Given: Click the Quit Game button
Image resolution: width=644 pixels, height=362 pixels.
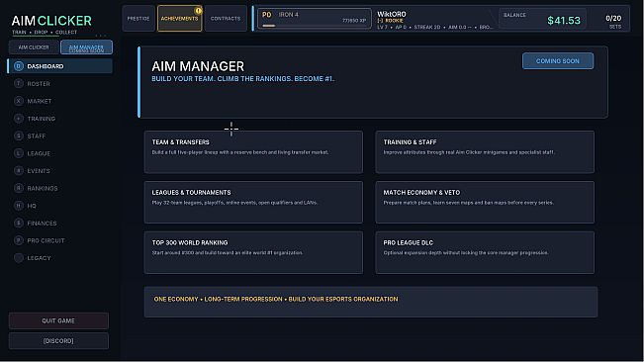Looking at the screenshot, I should tap(58, 321).
